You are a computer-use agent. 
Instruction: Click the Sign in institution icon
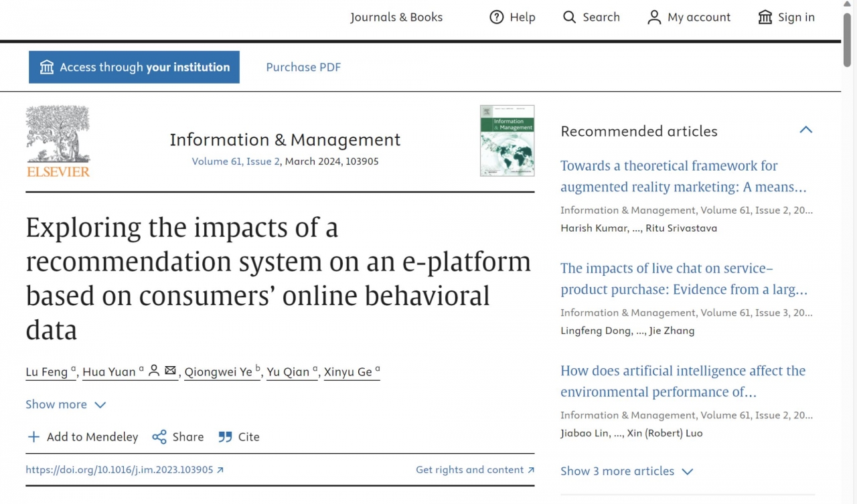pyautogui.click(x=765, y=17)
